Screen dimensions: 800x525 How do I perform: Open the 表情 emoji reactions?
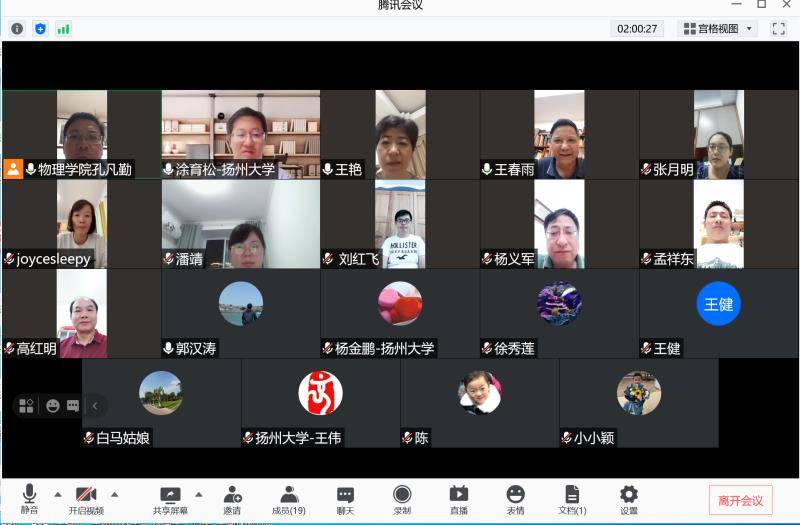515,500
